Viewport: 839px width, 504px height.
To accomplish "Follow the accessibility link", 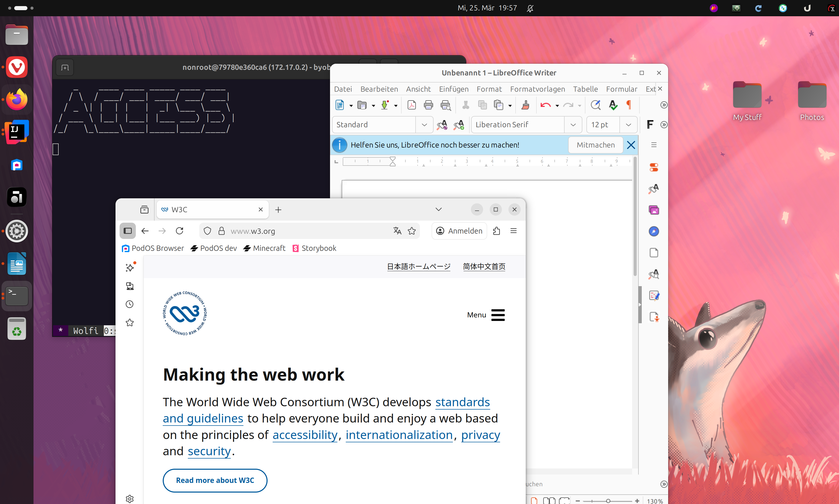I will pyautogui.click(x=305, y=435).
